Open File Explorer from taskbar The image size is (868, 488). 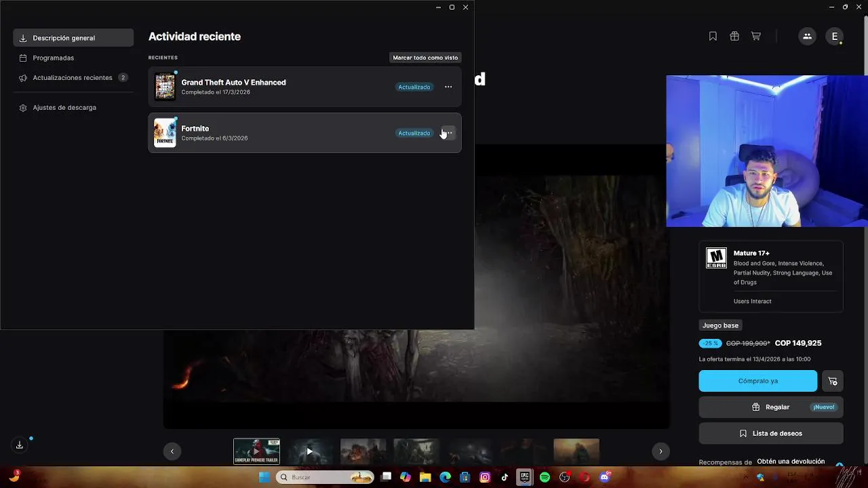tap(425, 477)
